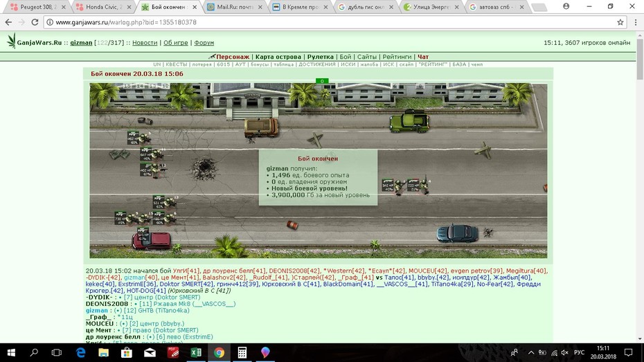Bookmark this page with star icon
Image resolution: width=644 pixels, height=362 pixels.
point(620,22)
